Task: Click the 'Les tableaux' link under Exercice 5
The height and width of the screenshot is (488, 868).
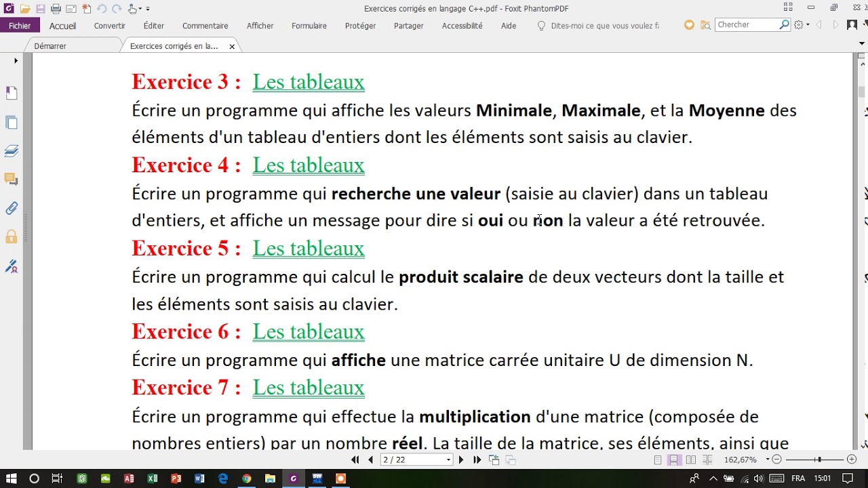Action: 309,249
